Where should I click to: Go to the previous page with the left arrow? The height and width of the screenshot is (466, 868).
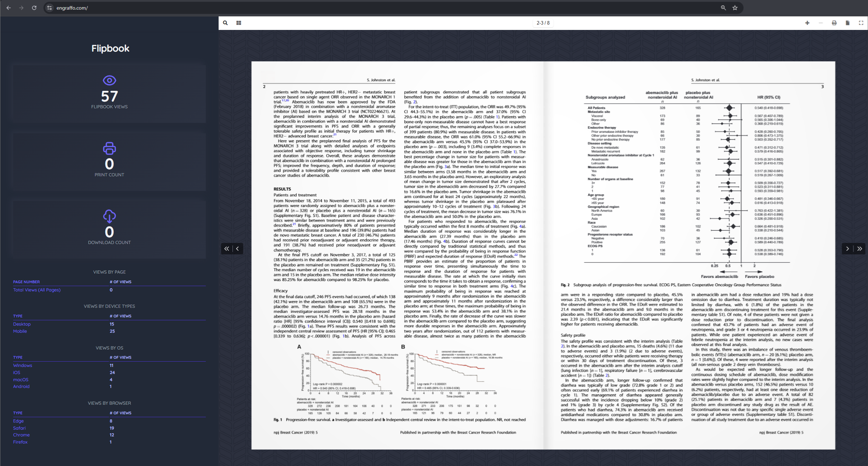[237, 249]
